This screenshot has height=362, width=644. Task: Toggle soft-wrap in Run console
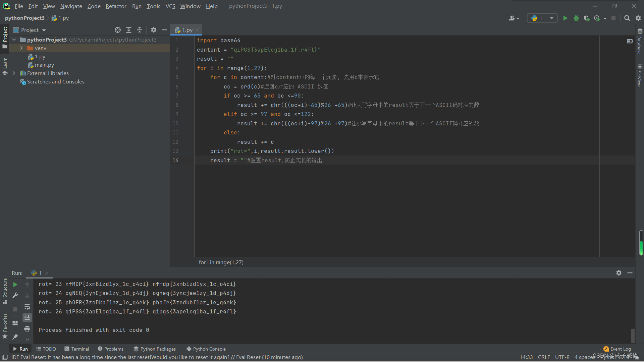(27, 307)
